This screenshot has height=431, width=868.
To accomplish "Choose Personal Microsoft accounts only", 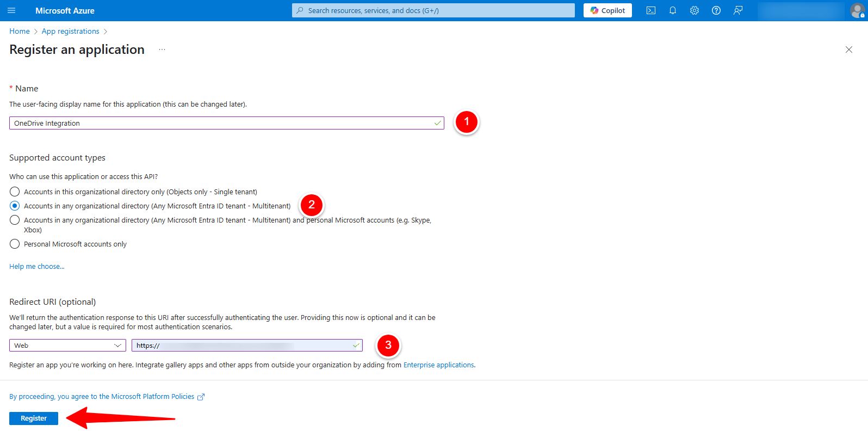I will 15,244.
